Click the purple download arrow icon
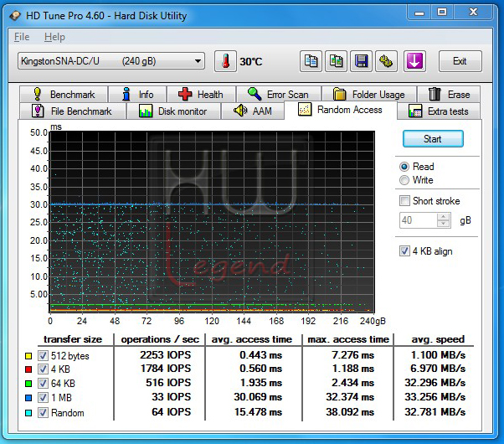The height and width of the screenshot is (444, 504). (414, 61)
